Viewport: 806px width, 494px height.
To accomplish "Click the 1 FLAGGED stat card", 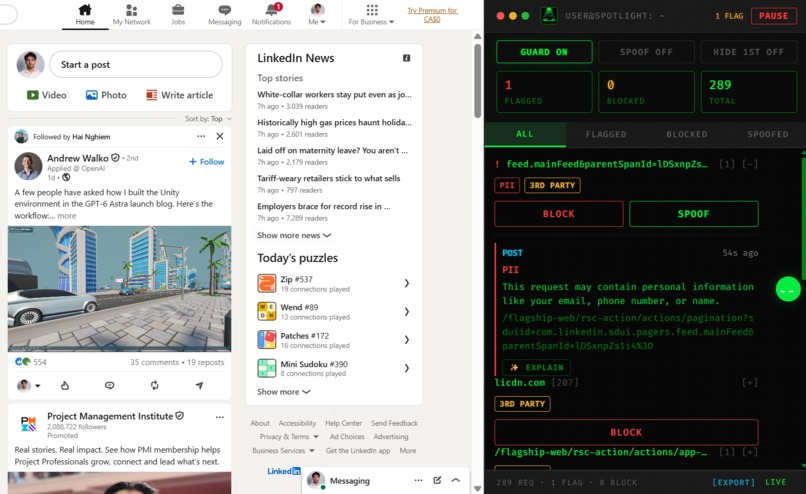I will [x=544, y=92].
